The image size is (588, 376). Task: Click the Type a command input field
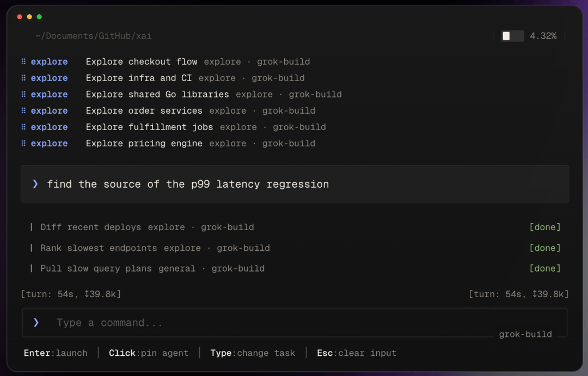295,322
